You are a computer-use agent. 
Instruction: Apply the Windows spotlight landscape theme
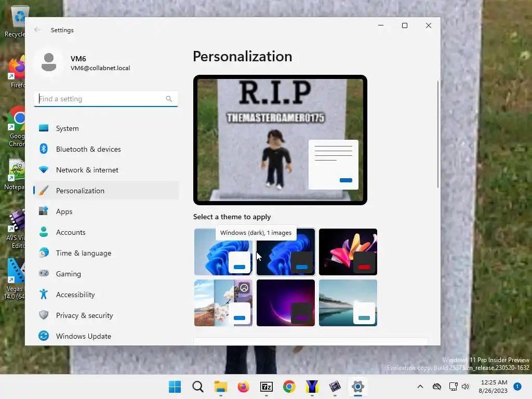coord(223,303)
